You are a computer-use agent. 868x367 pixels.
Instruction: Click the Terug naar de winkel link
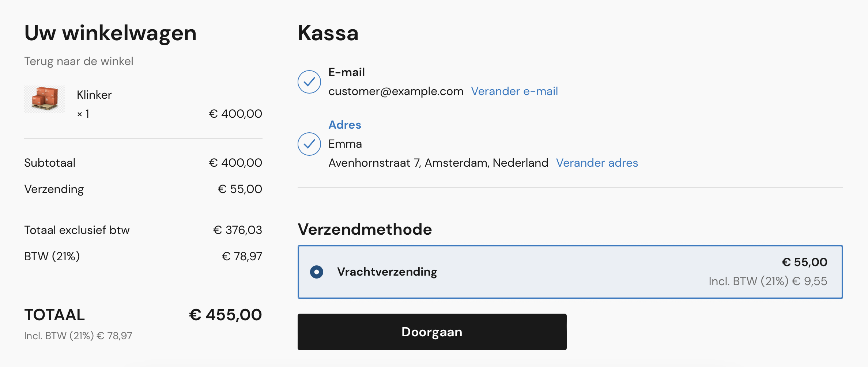[x=79, y=61]
